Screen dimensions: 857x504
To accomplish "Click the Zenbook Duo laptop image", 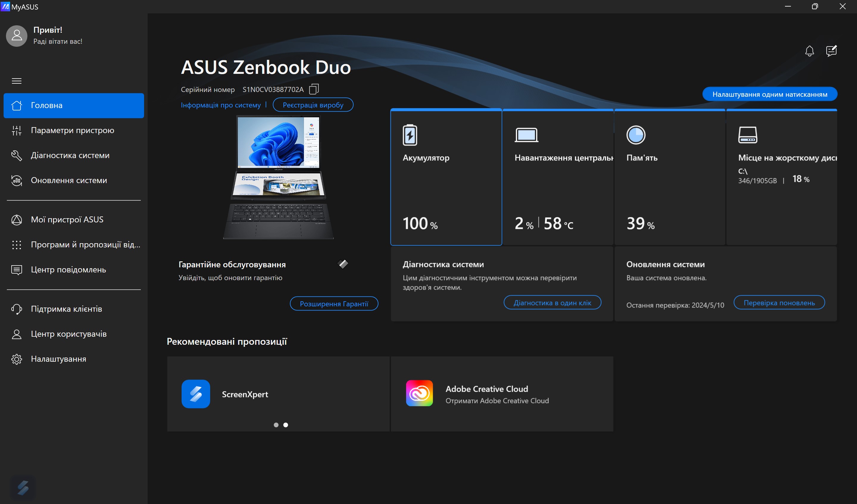I will pyautogui.click(x=279, y=177).
